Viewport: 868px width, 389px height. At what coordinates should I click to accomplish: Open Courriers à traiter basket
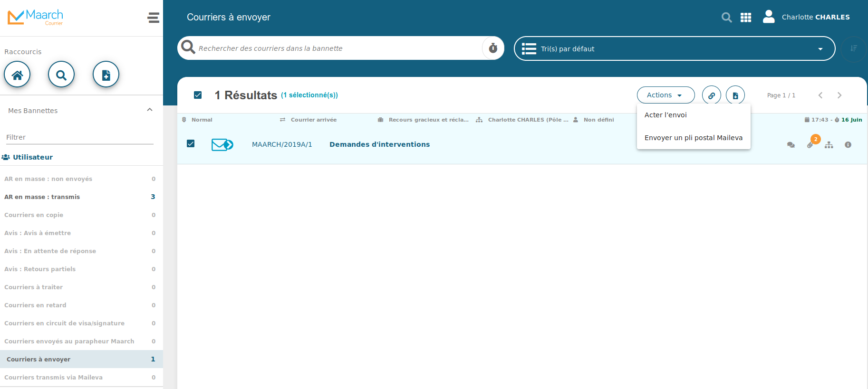[81, 287]
